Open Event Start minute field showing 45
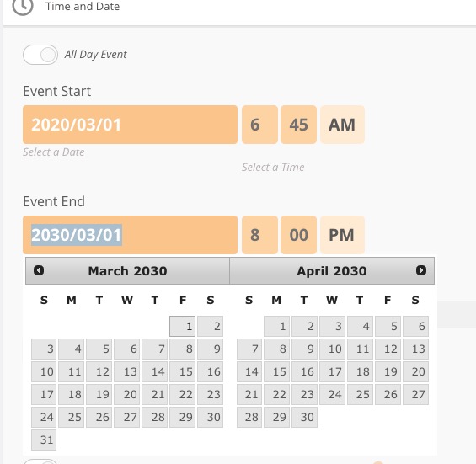Image resolution: width=476 pixels, height=464 pixels. (x=299, y=125)
